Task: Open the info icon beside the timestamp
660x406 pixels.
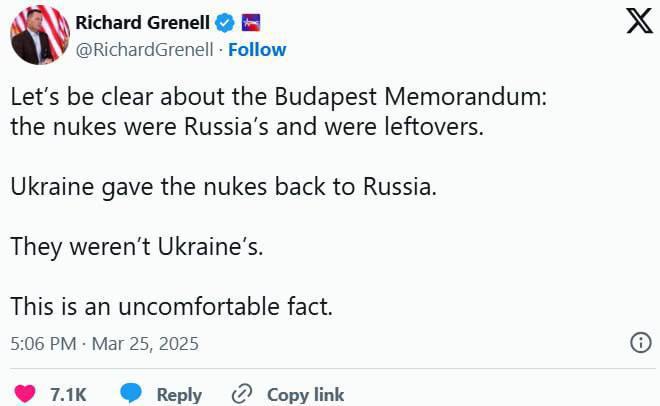Action: [640, 343]
